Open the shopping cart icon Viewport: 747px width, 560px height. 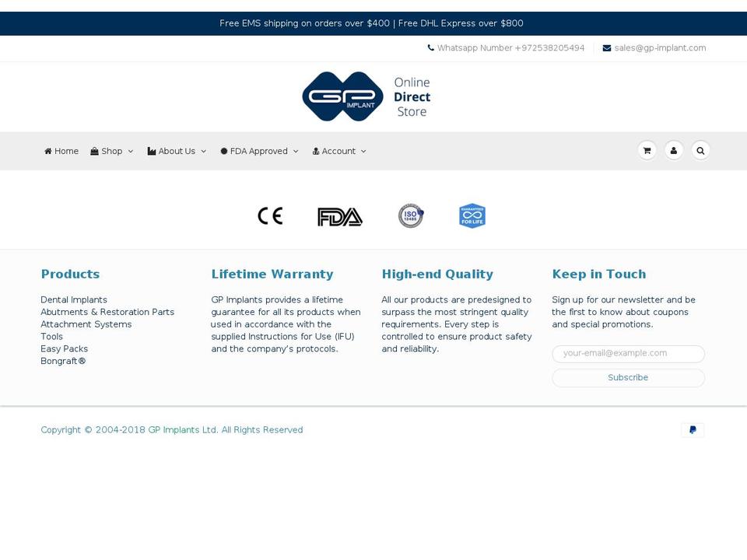(x=647, y=150)
